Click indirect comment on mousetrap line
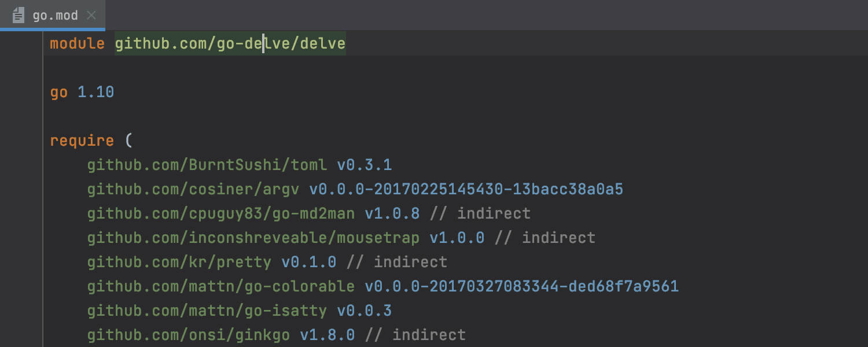 [545, 238]
